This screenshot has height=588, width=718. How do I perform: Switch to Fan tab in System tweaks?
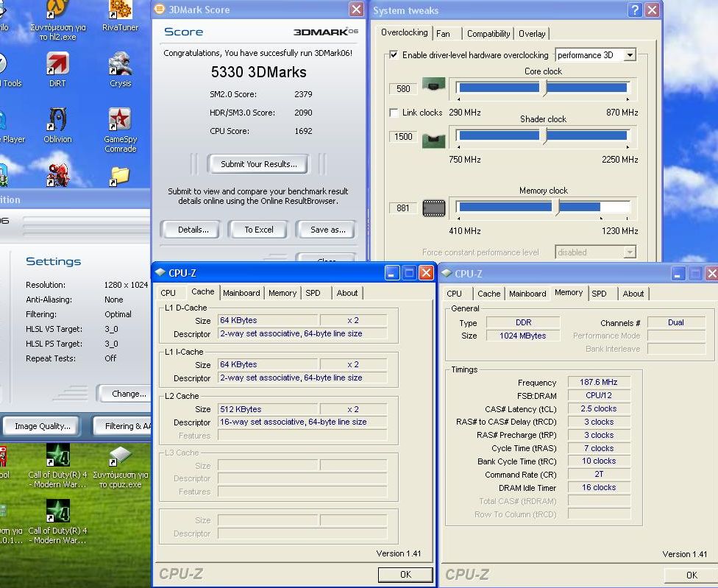(x=443, y=33)
